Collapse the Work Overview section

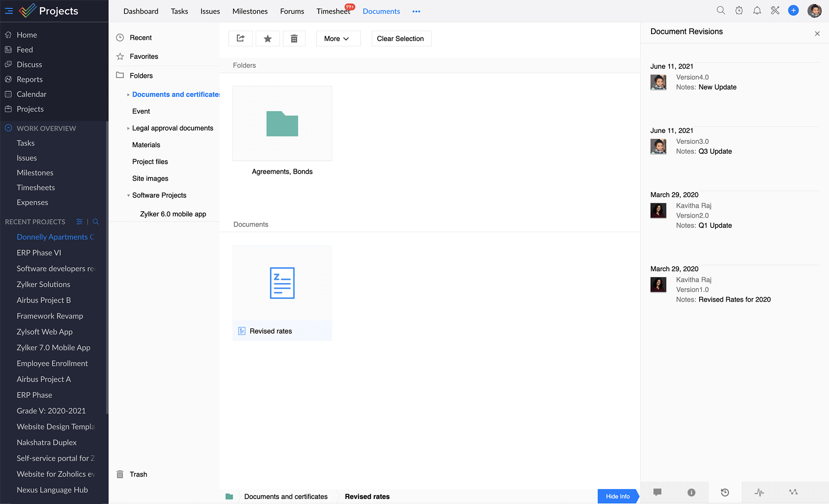tap(8, 128)
